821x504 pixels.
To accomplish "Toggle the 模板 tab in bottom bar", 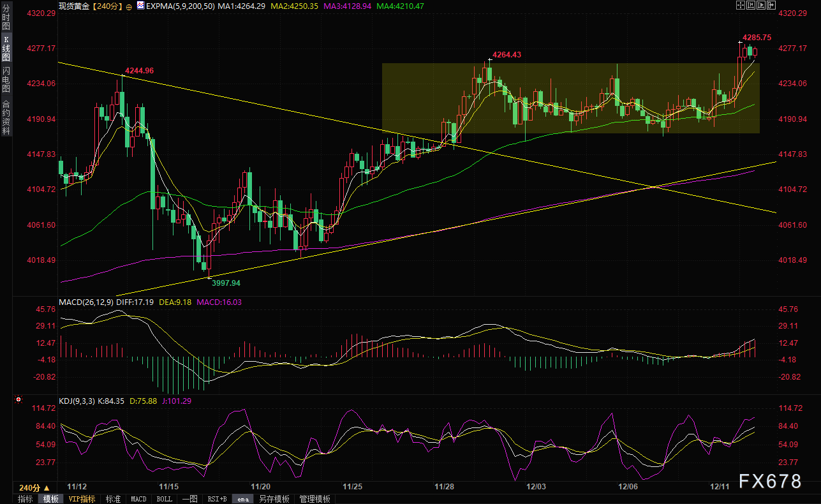I will coord(51,499).
